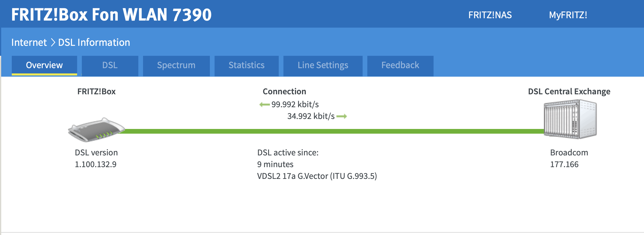
Task: Click the FRITZ!Box router icon
Action: click(x=96, y=130)
